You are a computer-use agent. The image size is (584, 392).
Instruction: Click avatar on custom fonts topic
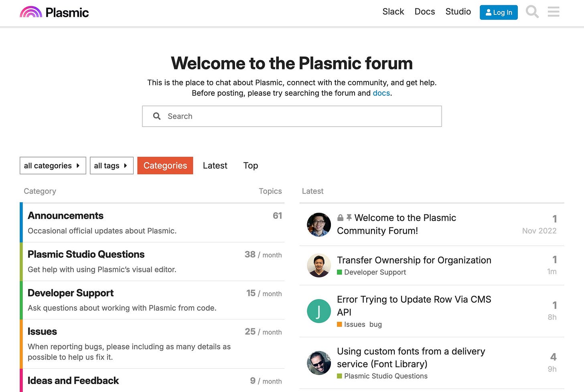[x=319, y=363]
